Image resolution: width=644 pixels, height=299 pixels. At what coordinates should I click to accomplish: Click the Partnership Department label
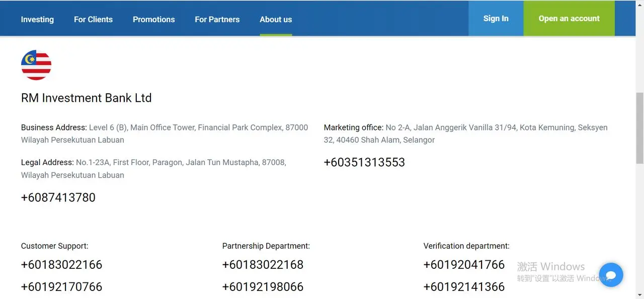point(266,246)
